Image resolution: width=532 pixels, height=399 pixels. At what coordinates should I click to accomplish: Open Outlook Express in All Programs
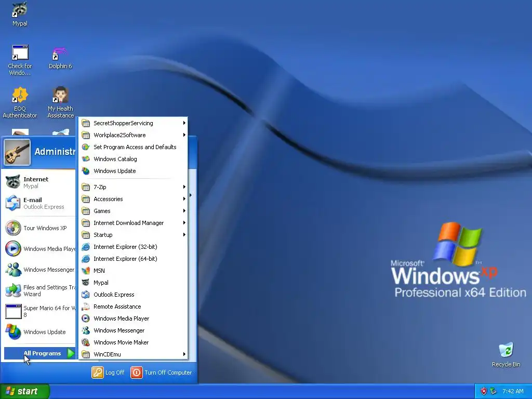click(x=134, y=295)
